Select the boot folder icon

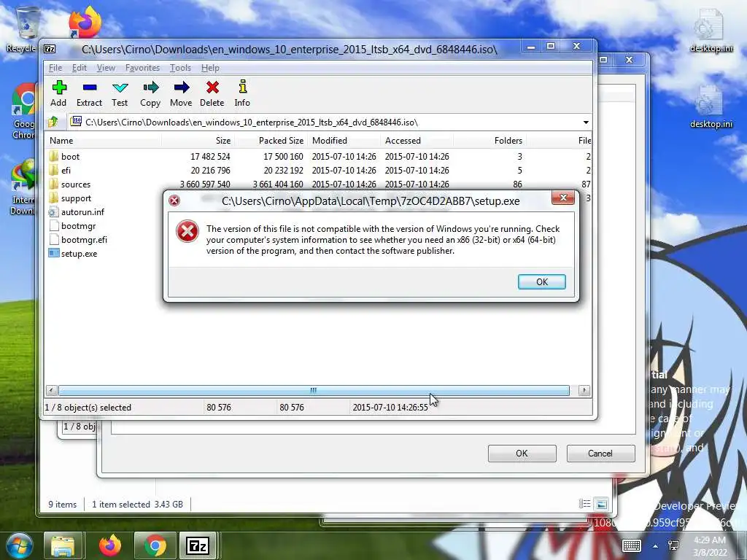coord(53,156)
